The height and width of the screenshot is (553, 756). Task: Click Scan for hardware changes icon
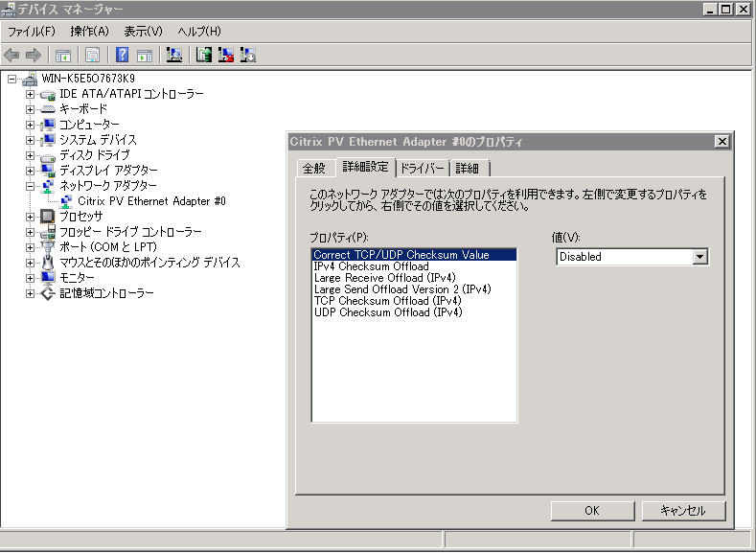[174, 55]
